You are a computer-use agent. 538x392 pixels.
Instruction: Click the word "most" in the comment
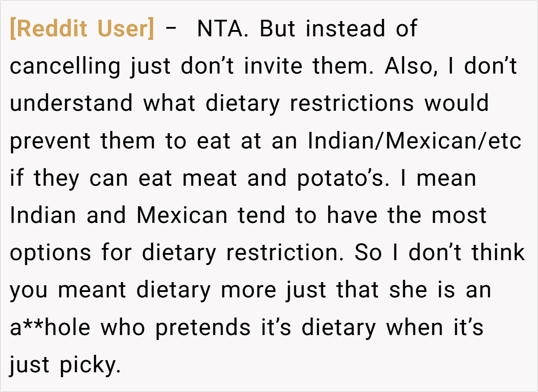[x=459, y=215]
